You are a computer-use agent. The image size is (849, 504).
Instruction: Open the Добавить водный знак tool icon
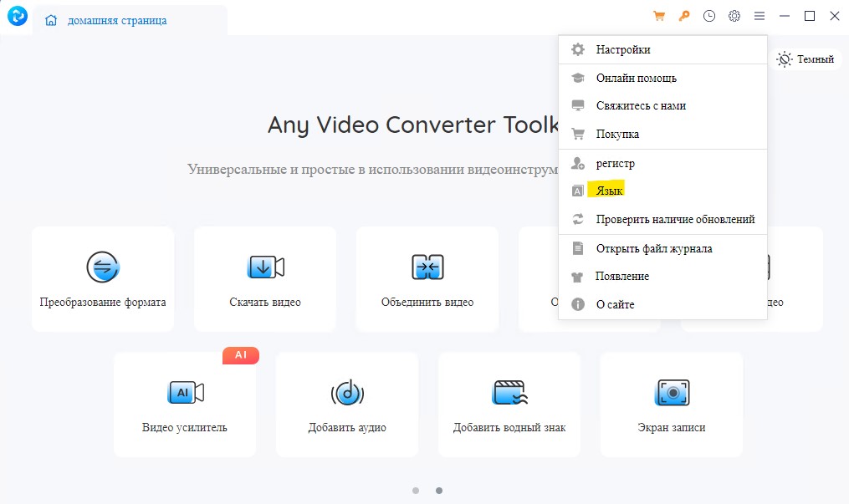[x=509, y=393]
